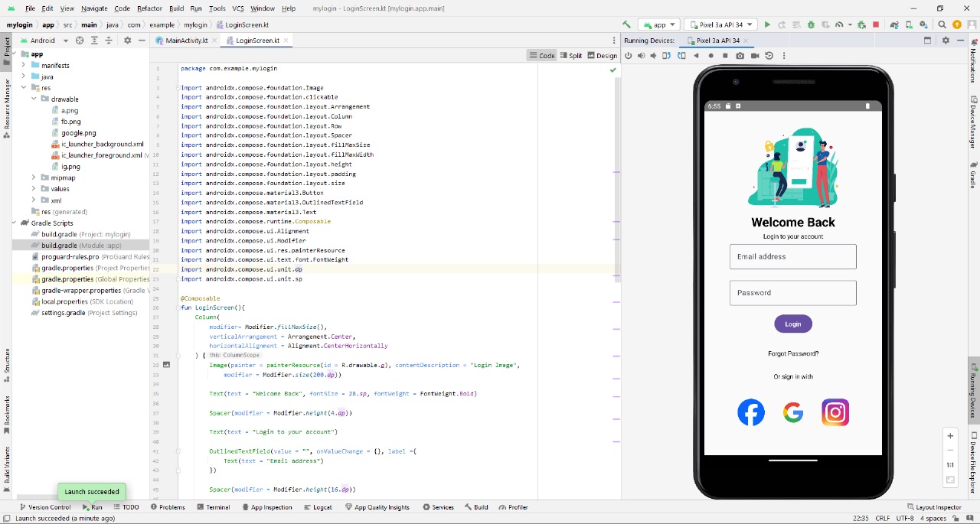This screenshot has width=980, height=524.
Task: Collapse the drawable folder
Action: pos(34,99)
